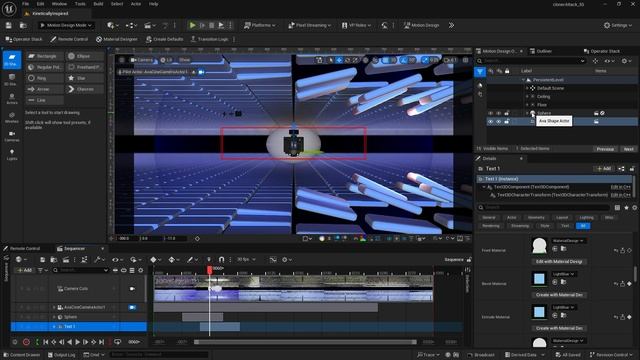Expand Sphere track in sequencer
The image size is (640, 360).
tap(54, 317)
